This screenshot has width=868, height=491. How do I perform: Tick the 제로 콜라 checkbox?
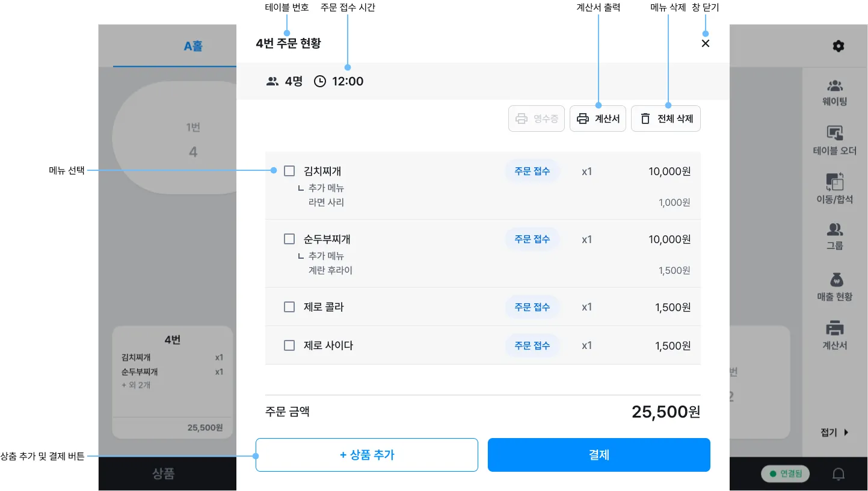[289, 307]
